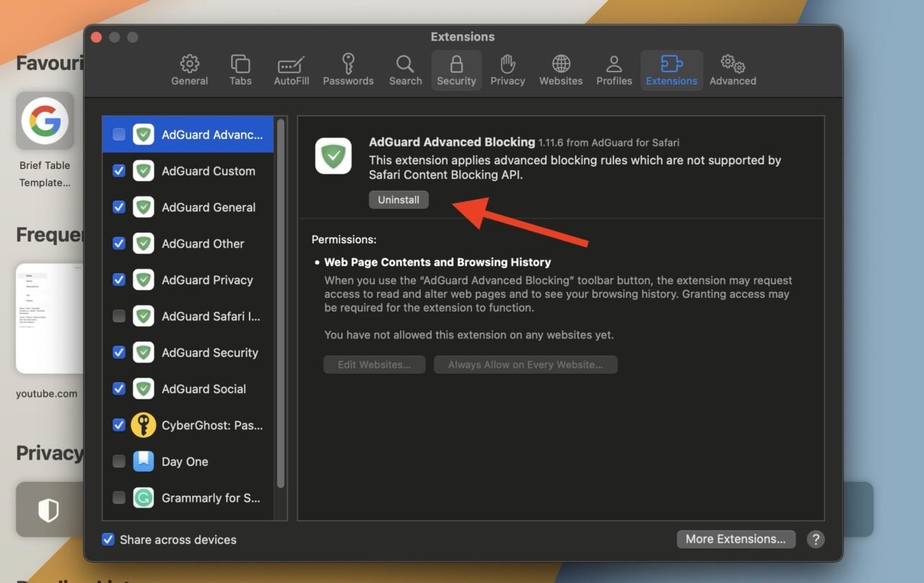Open the Websites globe icon
The width and height of the screenshot is (924, 583).
[561, 64]
